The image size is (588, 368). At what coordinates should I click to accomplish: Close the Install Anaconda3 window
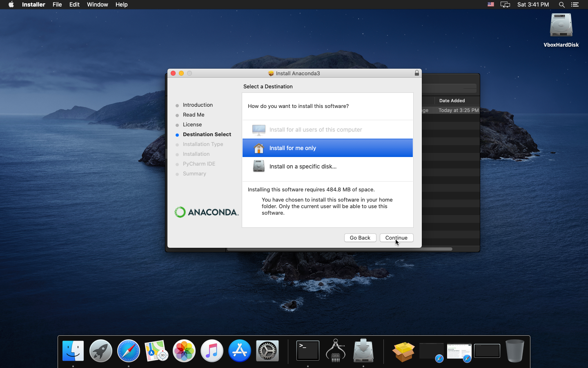[173, 73]
